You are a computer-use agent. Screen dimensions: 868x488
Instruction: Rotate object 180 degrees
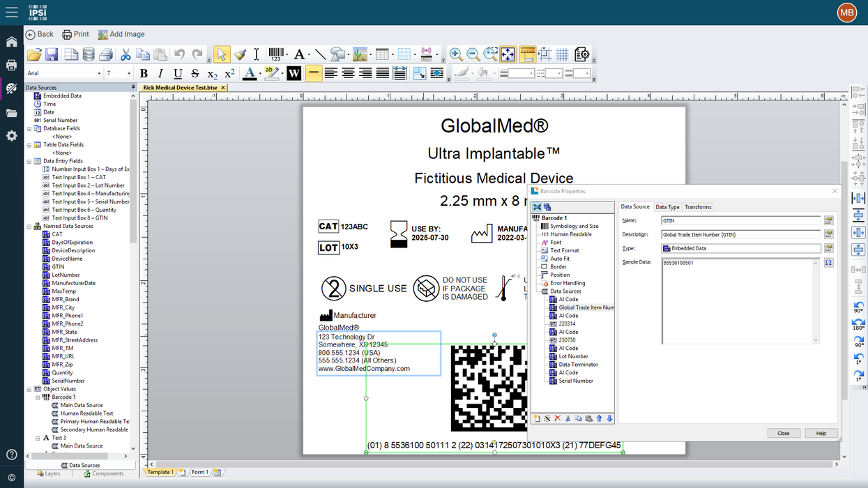tap(858, 324)
